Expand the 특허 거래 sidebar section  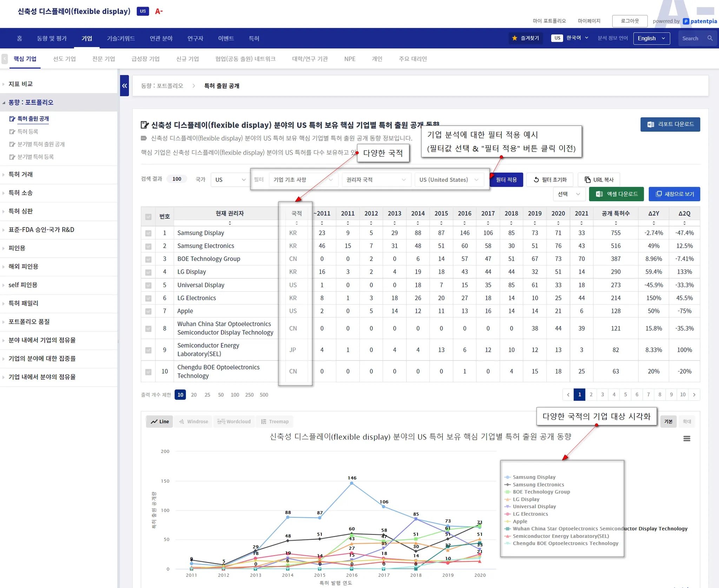click(21, 174)
